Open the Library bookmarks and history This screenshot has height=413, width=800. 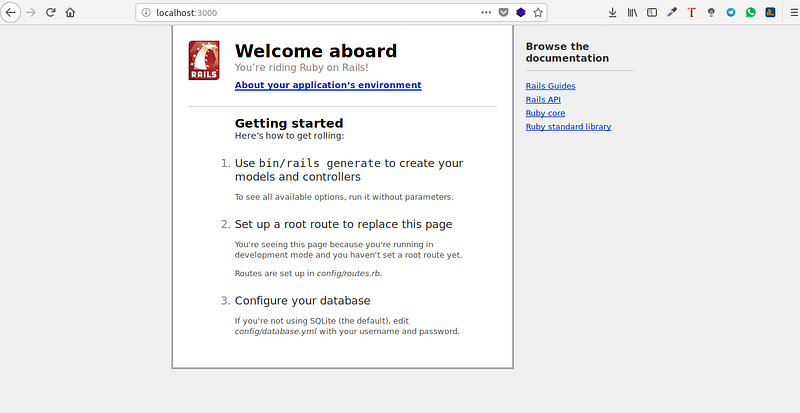[x=633, y=13]
